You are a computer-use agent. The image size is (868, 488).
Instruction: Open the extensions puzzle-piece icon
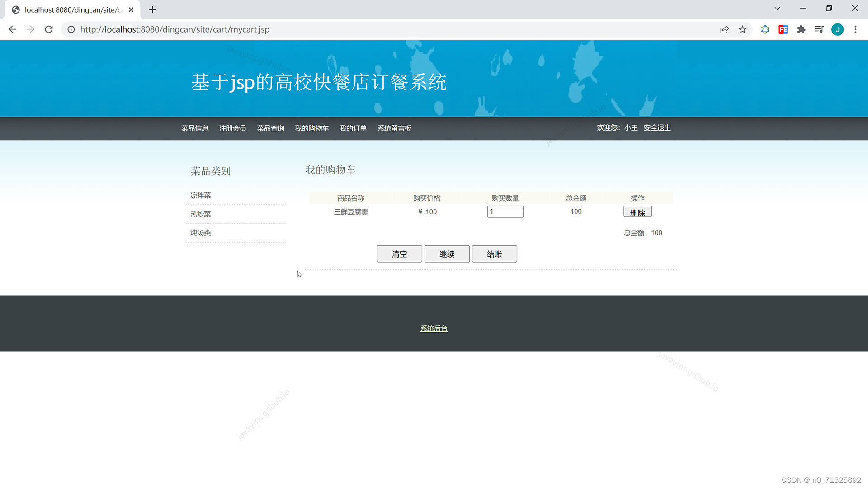pos(801,29)
